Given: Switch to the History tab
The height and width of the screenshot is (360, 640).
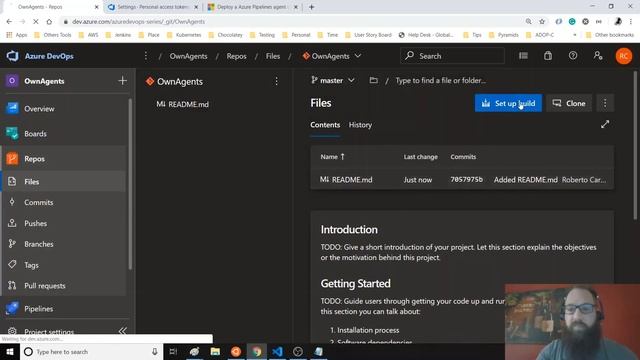Looking at the screenshot, I should point(360,125).
